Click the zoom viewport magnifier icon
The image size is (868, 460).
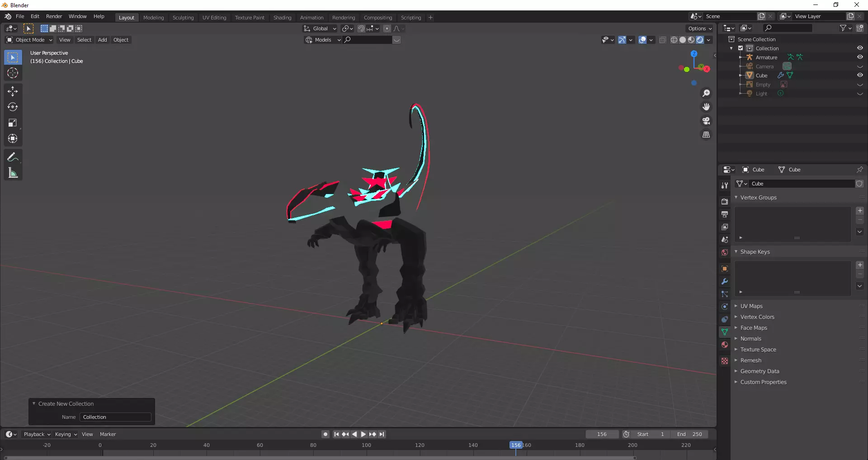pyautogui.click(x=706, y=93)
